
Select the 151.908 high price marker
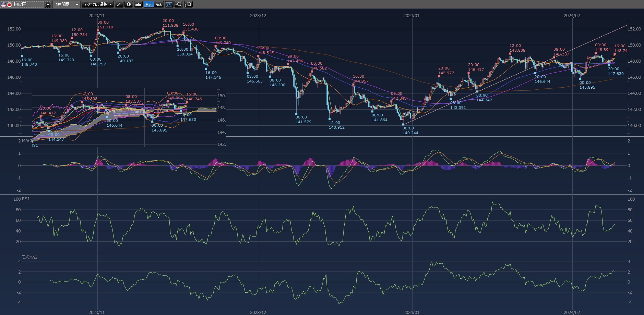(170, 25)
